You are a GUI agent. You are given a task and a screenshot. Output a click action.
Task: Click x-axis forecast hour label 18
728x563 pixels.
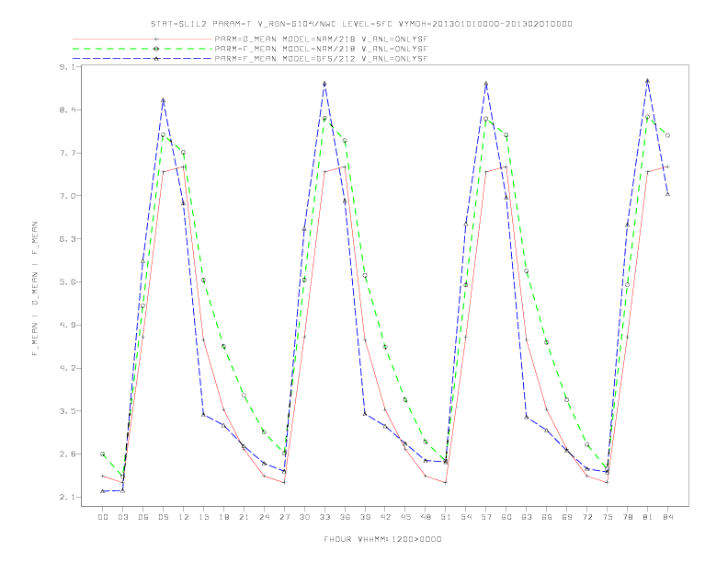pos(223,517)
